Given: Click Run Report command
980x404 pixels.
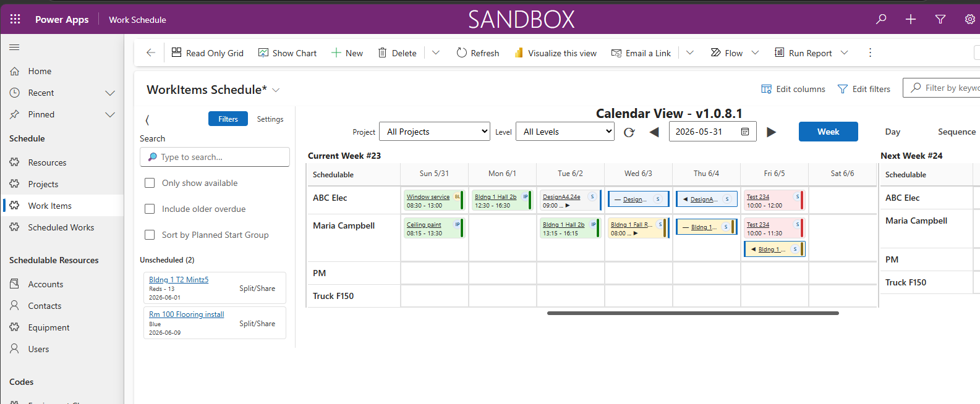Looking at the screenshot, I should coord(804,53).
